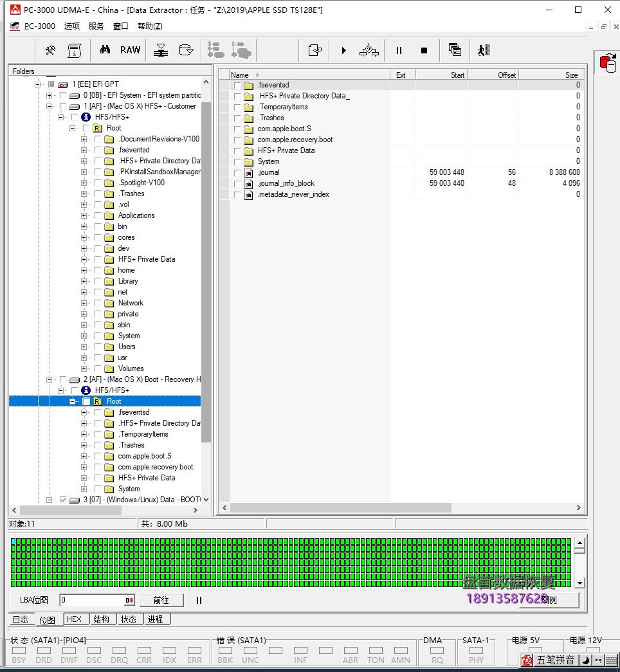Screen dimensions: 620x672
Task: Check the Applications folder checkbox in tree
Action: coord(98,215)
